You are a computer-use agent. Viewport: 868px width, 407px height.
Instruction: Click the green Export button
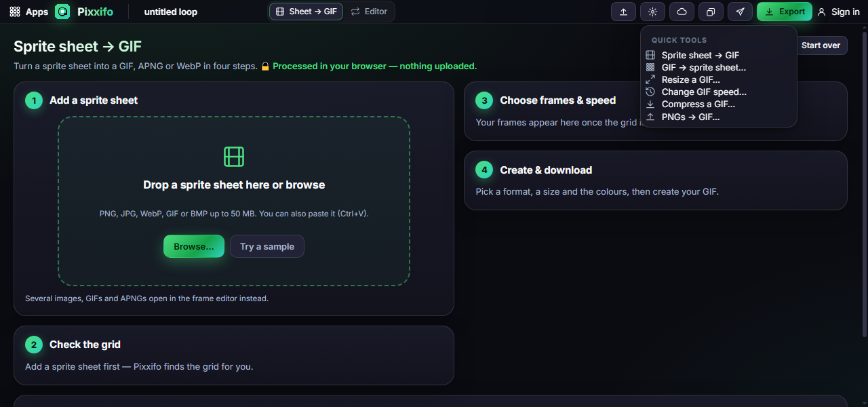[x=785, y=12]
